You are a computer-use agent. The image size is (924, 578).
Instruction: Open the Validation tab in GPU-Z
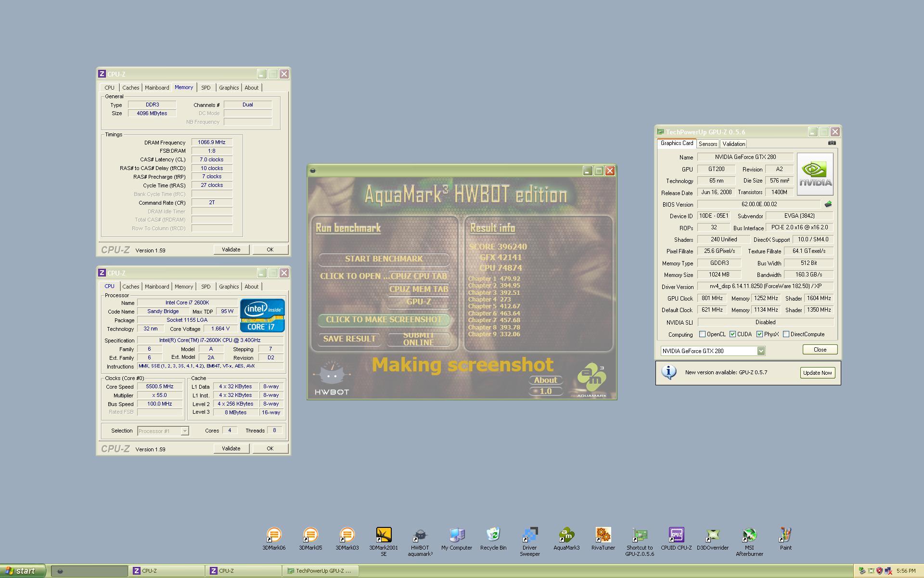[733, 144]
